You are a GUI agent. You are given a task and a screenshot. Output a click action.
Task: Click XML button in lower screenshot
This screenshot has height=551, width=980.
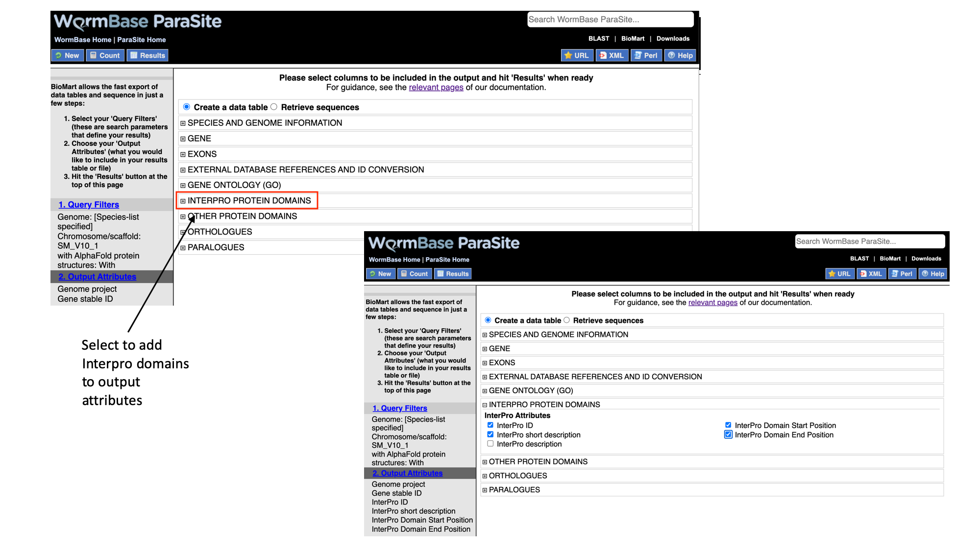tap(872, 274)
